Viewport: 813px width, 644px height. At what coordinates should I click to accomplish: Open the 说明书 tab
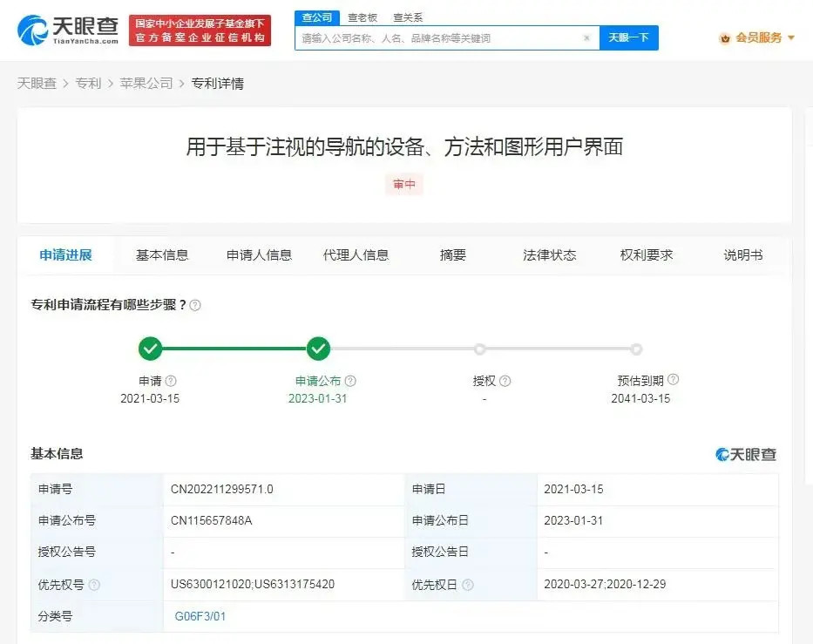[743, 255]
